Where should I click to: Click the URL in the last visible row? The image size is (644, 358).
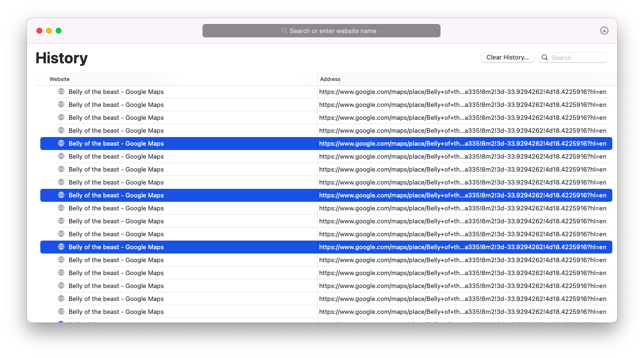pyautogui.click(x=462, y=312)
